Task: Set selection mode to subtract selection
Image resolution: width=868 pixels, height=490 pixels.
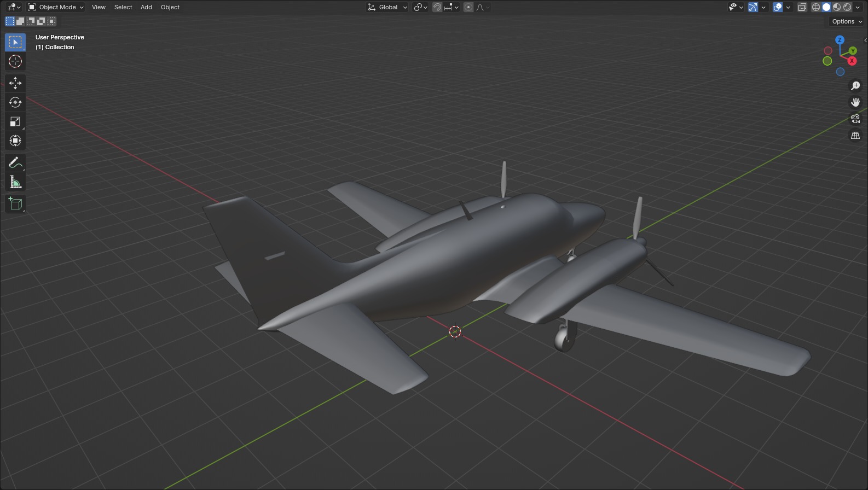Action: coord(31,21)
